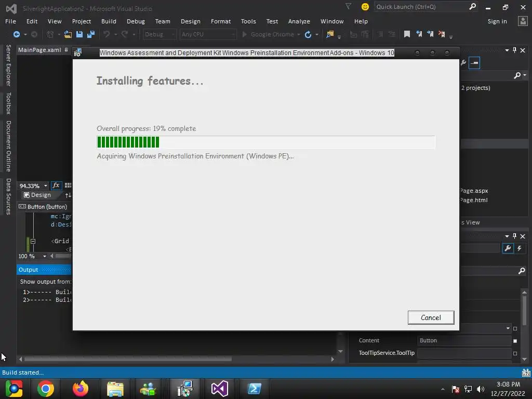532x399 pixels.
Task: Cancel the Windows PE installation
Action: [431, 317]
